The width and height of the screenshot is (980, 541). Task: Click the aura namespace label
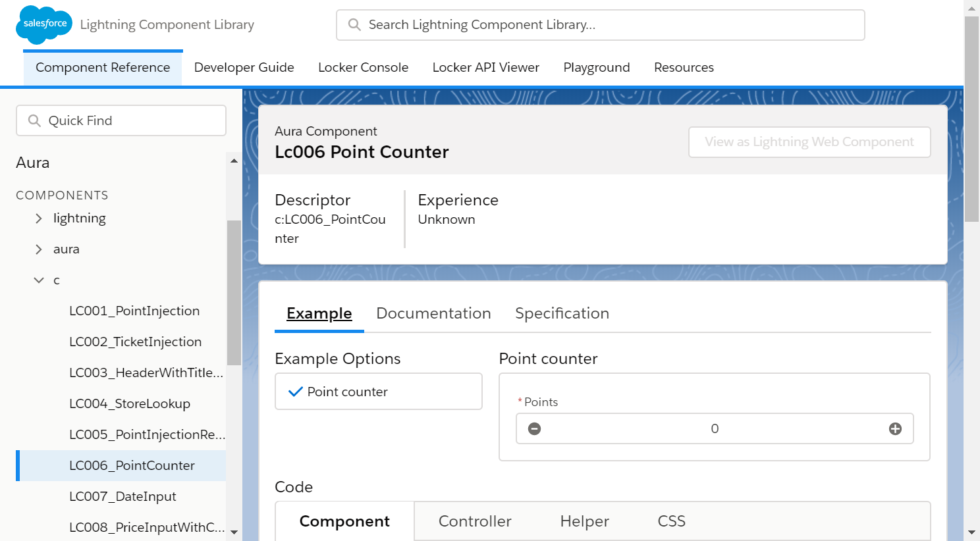pos(67,249)
